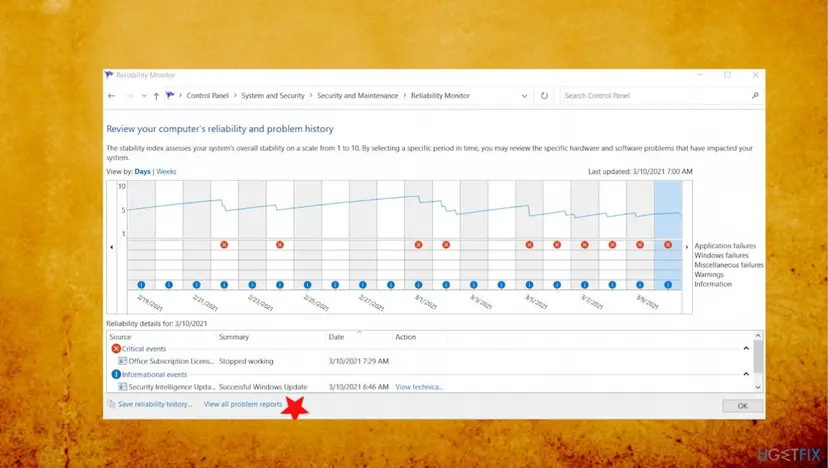Screen dimensions: 828x468
Task: Click the information icon for 2/21/2021
Action: coord(196,285)
